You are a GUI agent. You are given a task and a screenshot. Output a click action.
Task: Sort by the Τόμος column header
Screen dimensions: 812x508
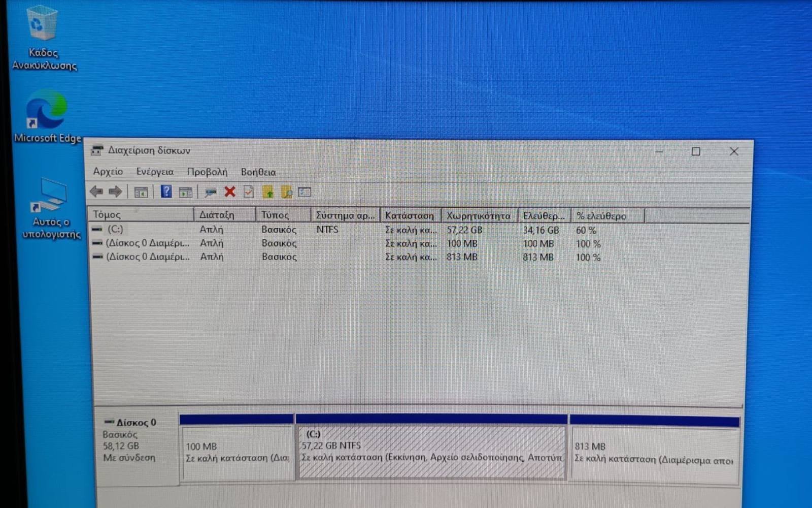tap(141, 214)
